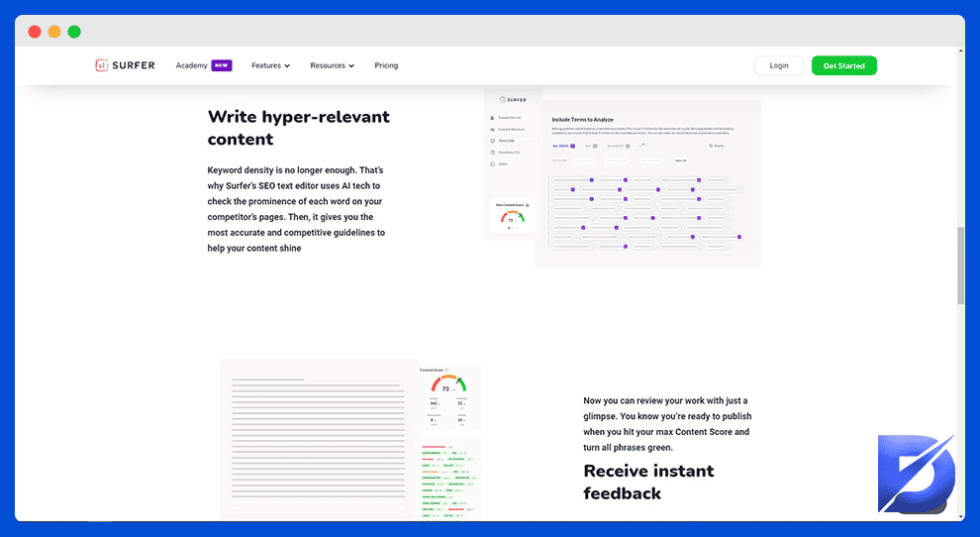
Task: Switch to the All Terms tab in the illustration
Action: point(564,146)
